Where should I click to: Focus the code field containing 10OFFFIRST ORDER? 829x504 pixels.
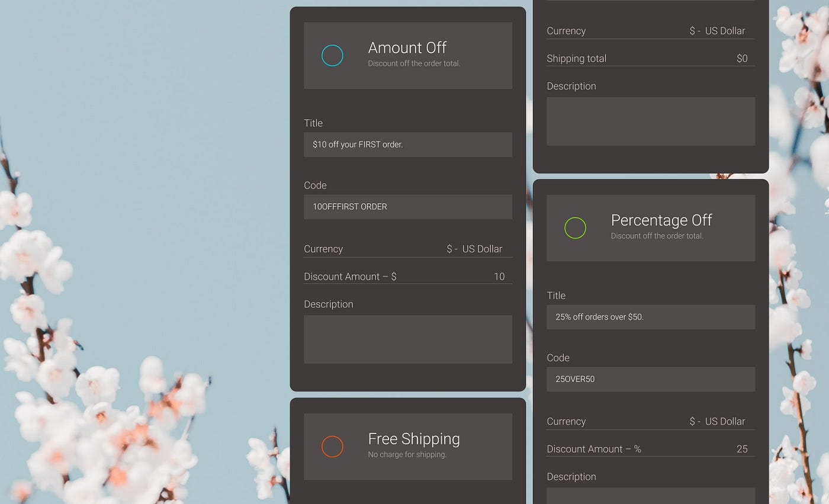point(407,207)
